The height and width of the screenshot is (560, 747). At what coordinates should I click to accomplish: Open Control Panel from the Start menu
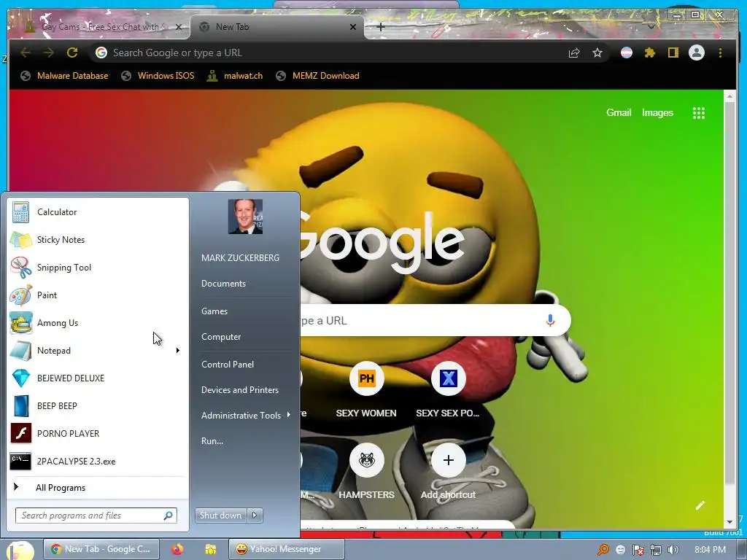pyautogui.click(x=228, y=365)
